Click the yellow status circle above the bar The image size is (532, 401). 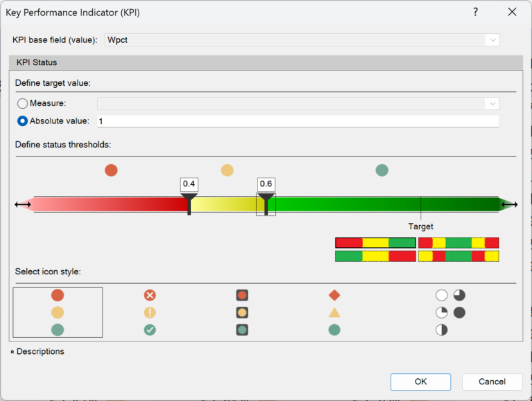(x=227, y=170)
